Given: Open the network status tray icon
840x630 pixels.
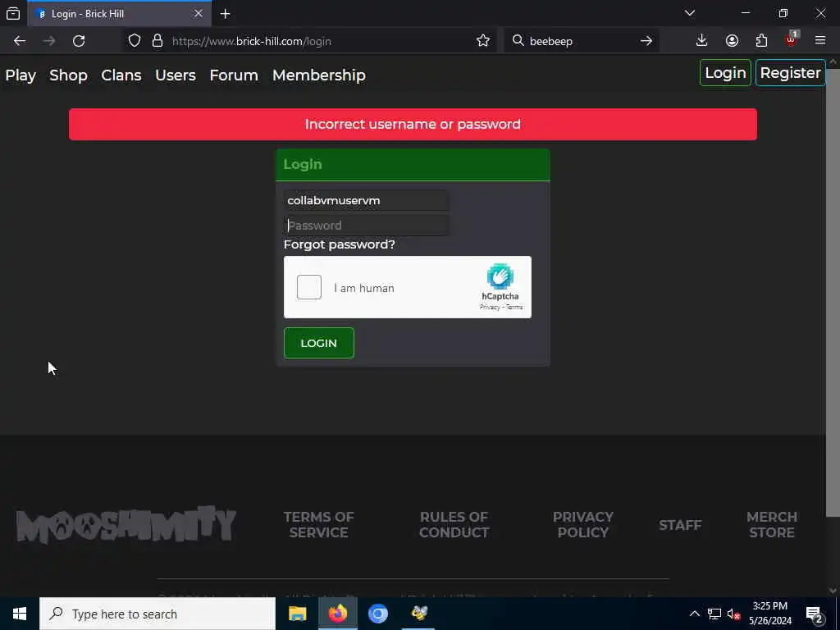Looking at the screenshot, I should point(714,614).
